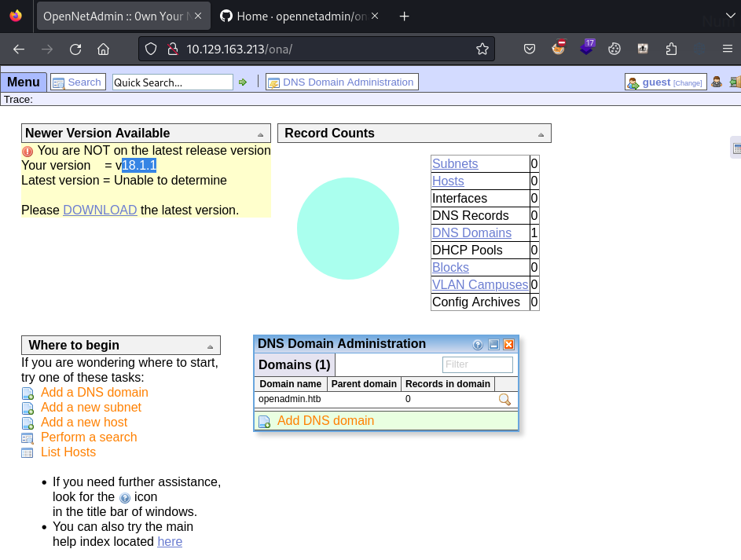
Task: Click the calendar icon on the right edge
Action: [735, 147]
